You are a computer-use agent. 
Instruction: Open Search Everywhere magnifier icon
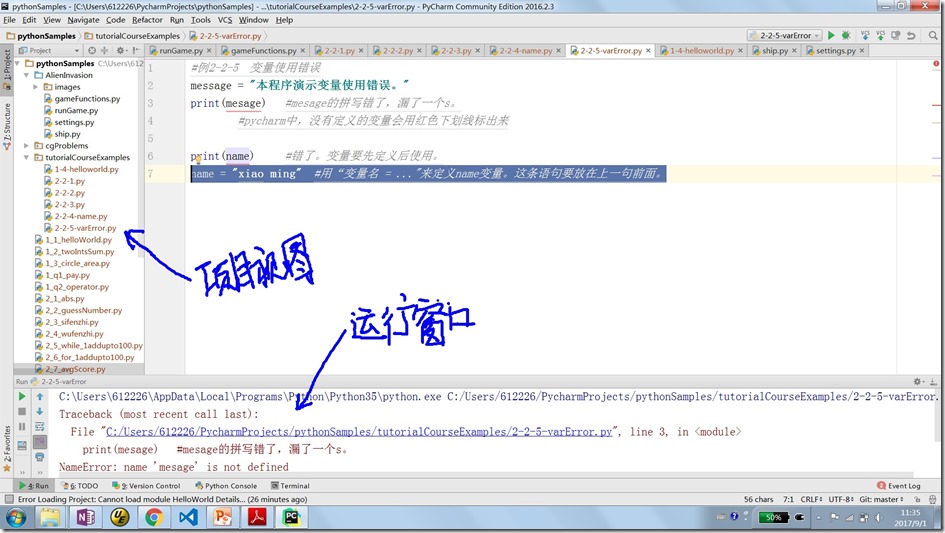point(933,36)
